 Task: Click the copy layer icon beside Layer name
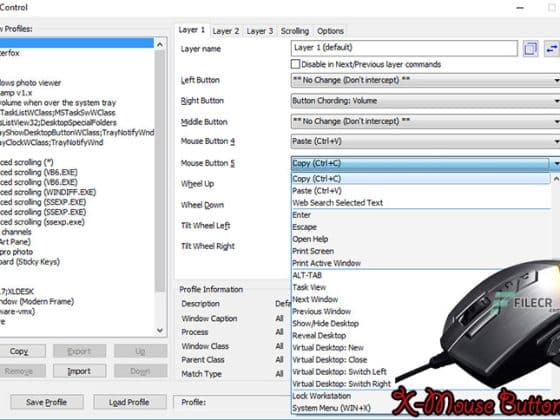click(x=530, y=49)
